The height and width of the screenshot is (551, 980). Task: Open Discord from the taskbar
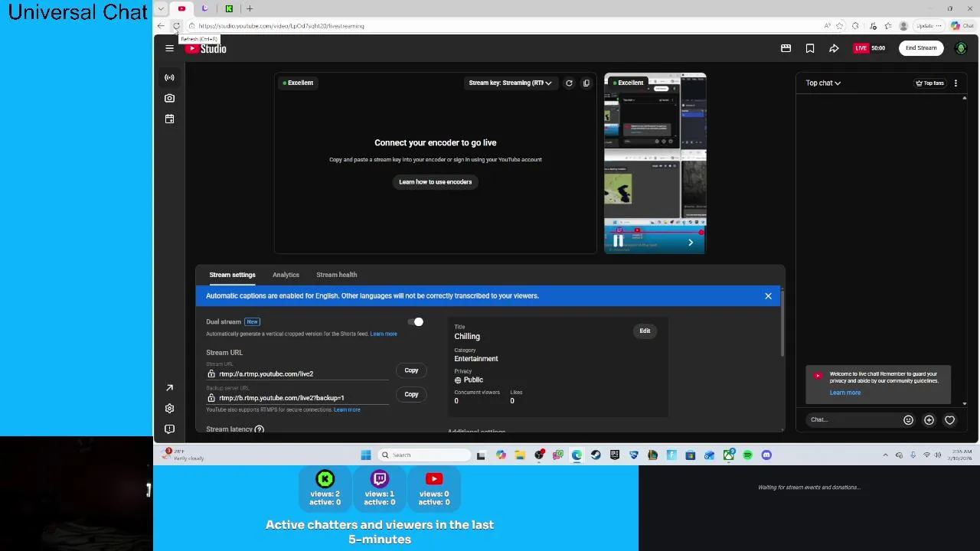click(x=766, y=455)
